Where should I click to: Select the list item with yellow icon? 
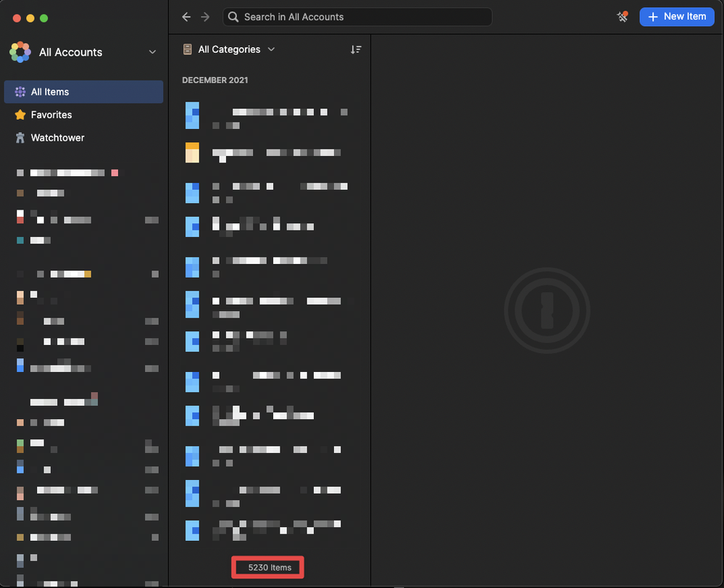click(x=268, y=153)
